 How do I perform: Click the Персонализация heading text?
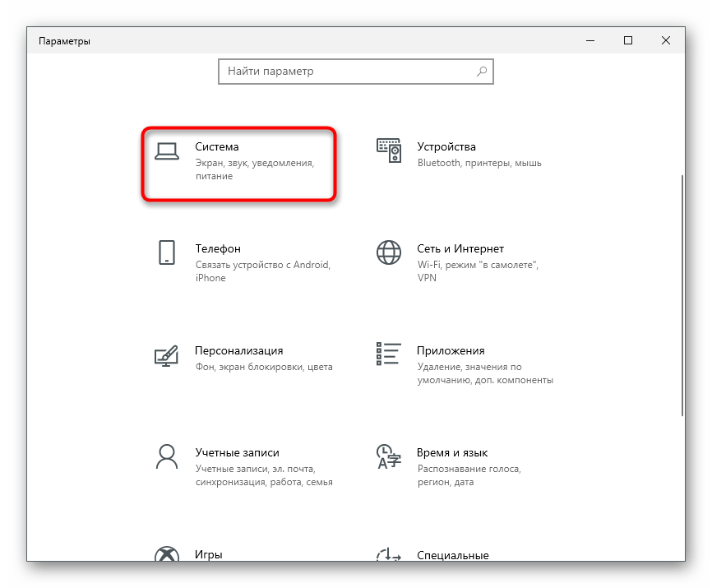click(x=239, y=351)
